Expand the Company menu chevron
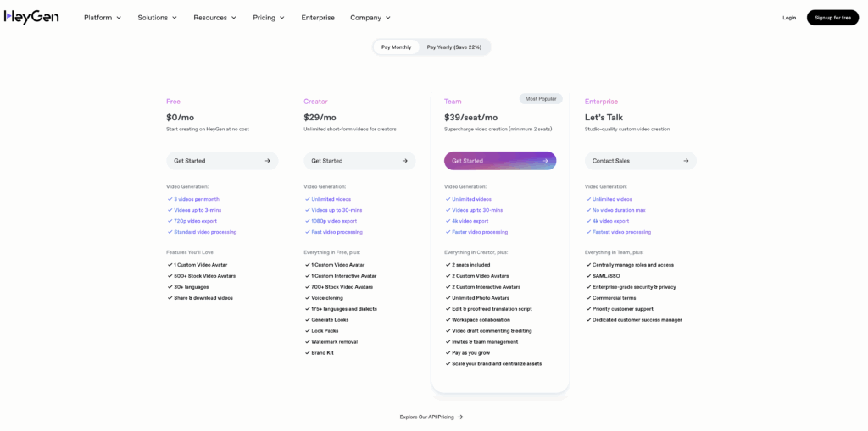 [x=388, y=18]
